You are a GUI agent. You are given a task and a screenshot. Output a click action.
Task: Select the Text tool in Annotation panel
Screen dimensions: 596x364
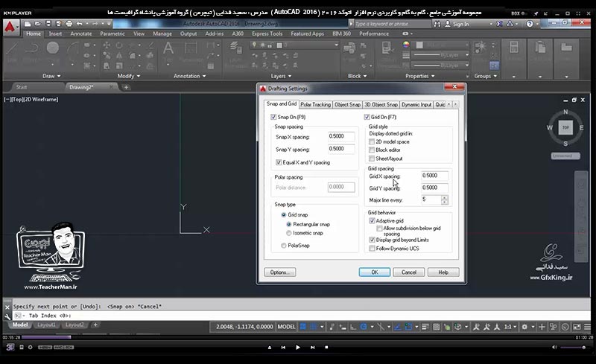168,49
